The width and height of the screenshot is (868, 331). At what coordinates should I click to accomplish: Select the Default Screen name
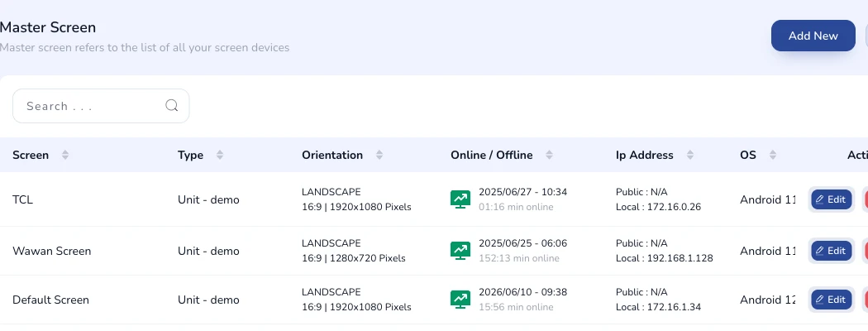50,300
